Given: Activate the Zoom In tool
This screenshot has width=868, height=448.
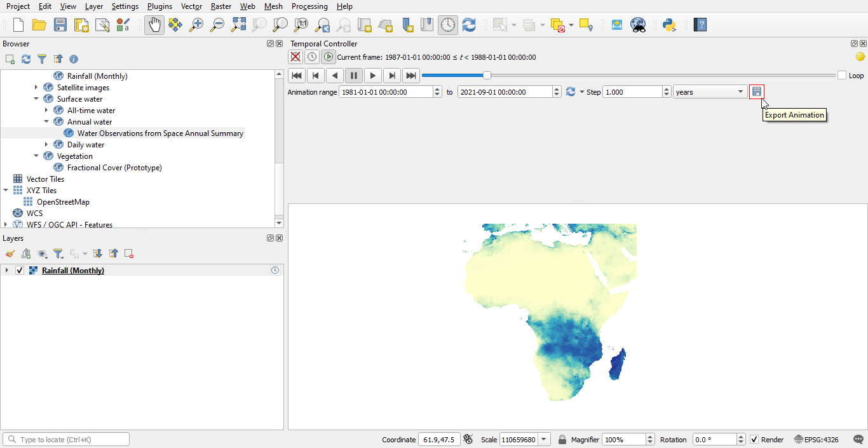Looking at the screenshot, I should (x=196, y=25).
